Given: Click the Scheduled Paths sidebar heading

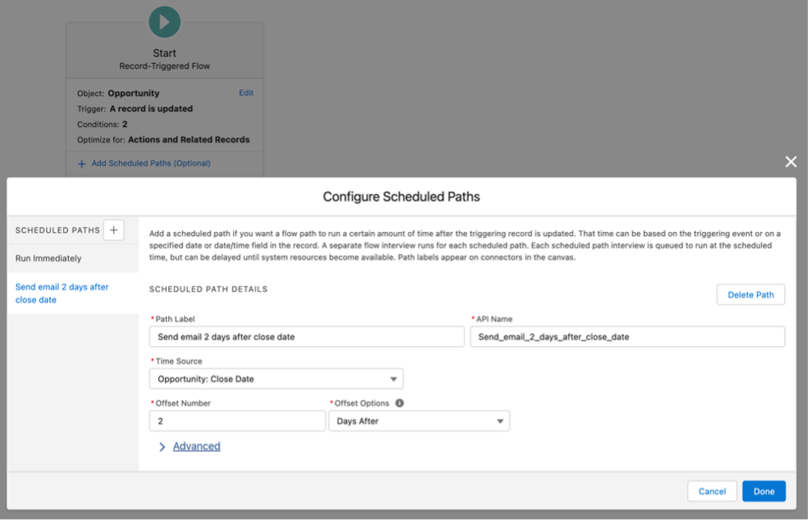Looking at the screenshot, I should [x=57, y=230].
